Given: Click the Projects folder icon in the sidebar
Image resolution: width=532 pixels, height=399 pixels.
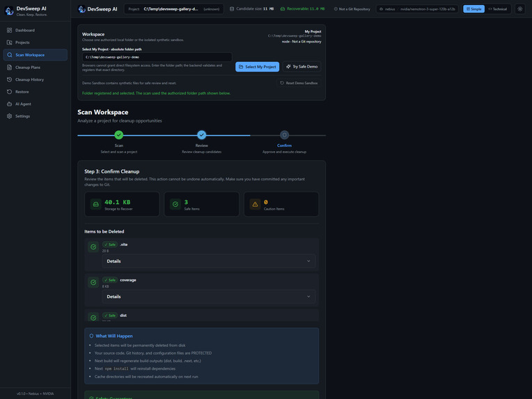Looking at the screenshot, I should tap(10, 42).
